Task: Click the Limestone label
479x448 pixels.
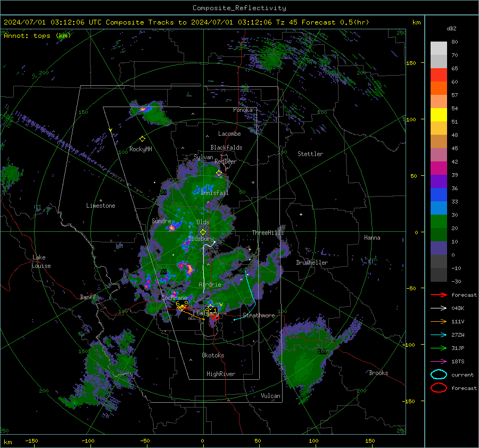Action: 101,206
